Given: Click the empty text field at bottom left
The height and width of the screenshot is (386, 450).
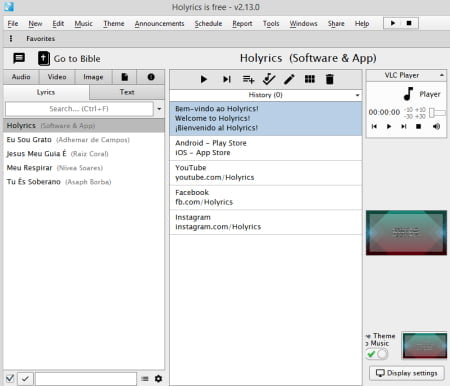Looking at the screenshot, I should pyautogui.click(x=86, y=379).
